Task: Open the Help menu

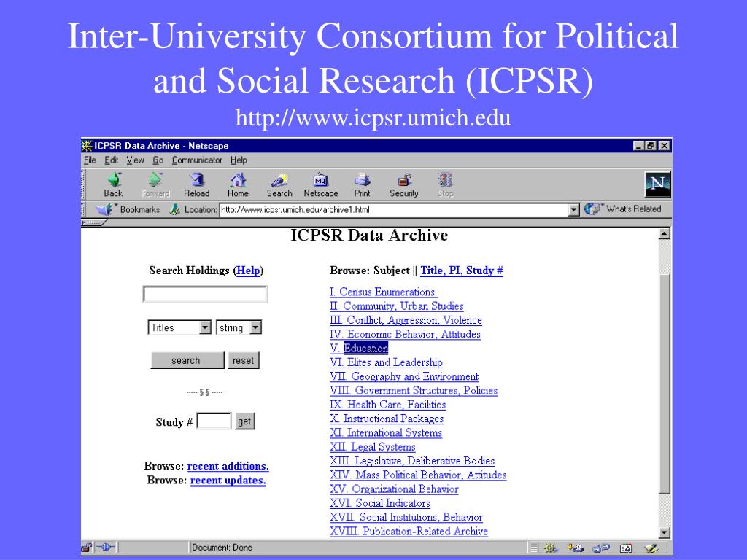Action: 239,160
